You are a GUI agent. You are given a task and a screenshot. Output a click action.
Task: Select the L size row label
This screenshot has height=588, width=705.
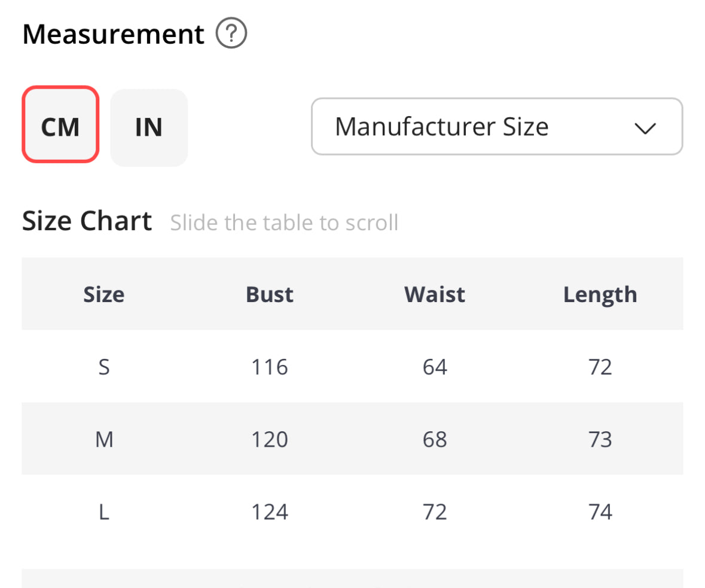pos(104,512)
